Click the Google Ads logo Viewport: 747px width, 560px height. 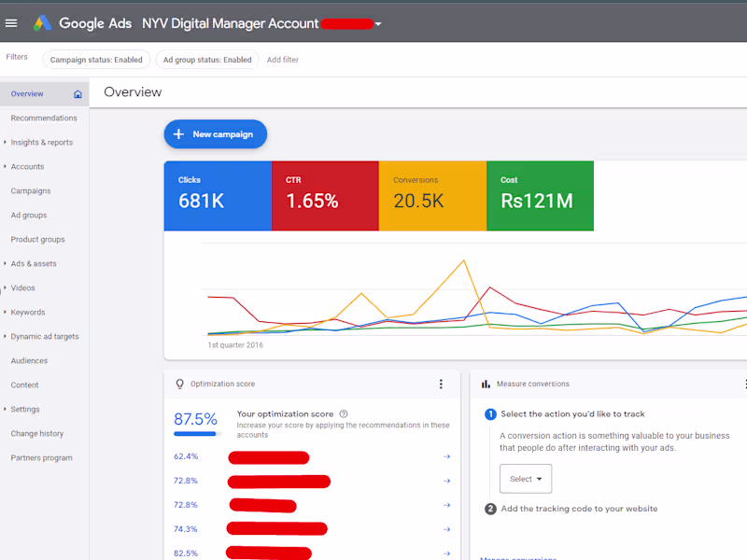(43, 23)
